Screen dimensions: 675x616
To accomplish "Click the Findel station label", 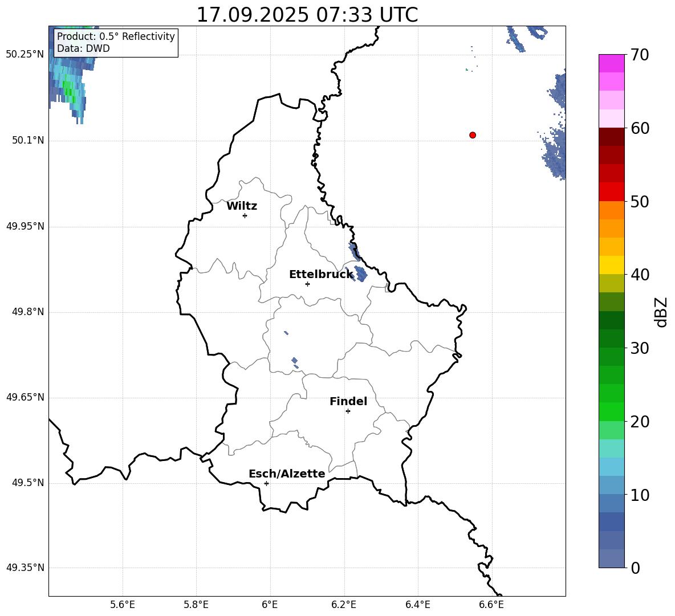I will 348,401.
